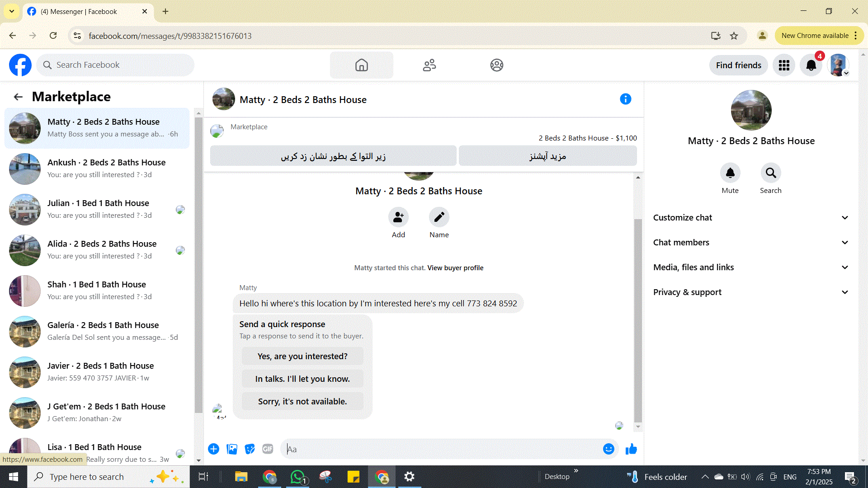
Task: Click View buyer profile link
Action: (455, 268)
